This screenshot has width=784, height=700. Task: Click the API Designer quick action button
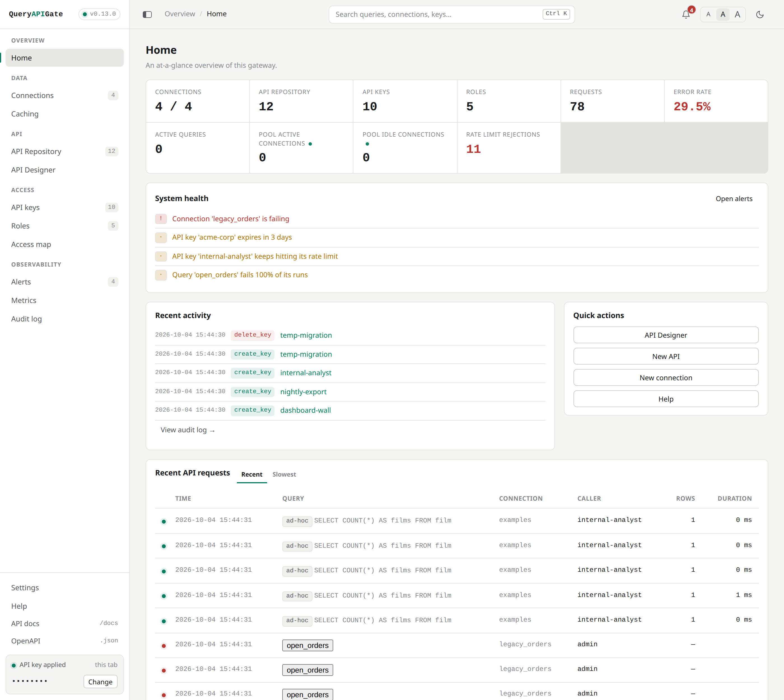pos(666,335)
